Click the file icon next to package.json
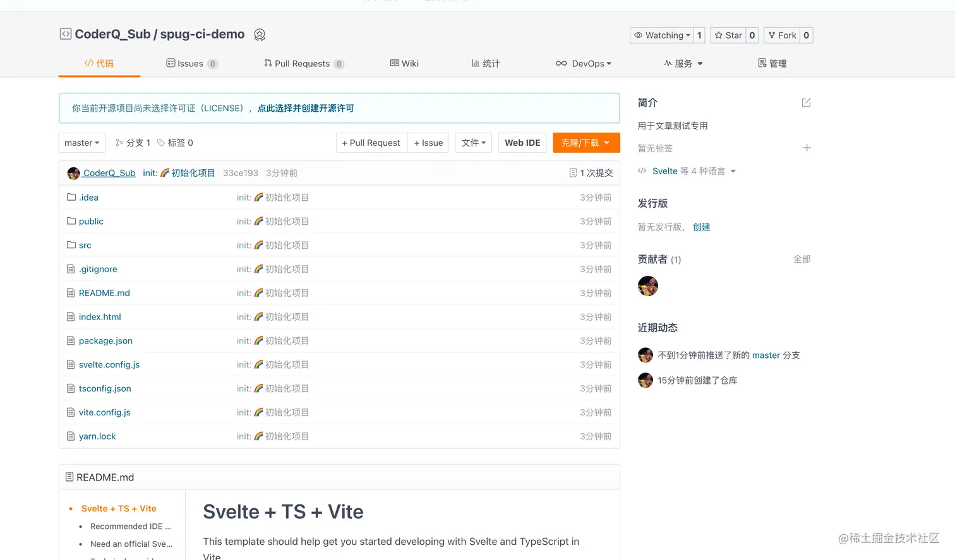 pos(71,341)
